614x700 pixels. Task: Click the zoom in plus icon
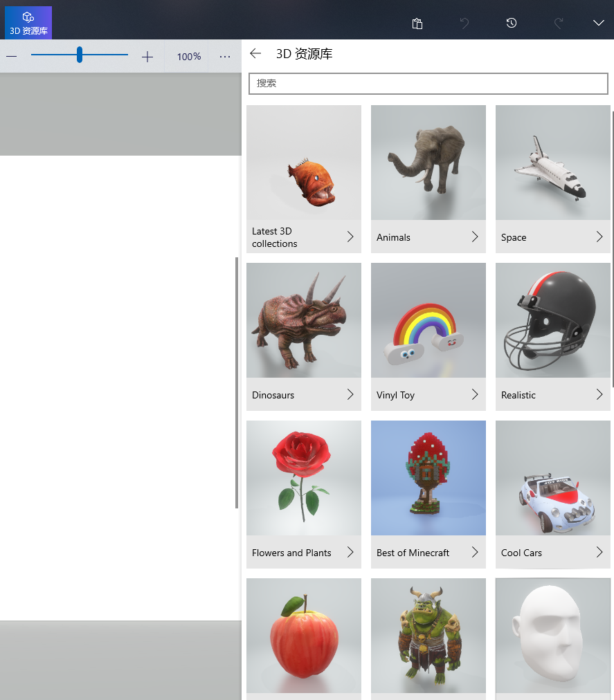(147, 57)
